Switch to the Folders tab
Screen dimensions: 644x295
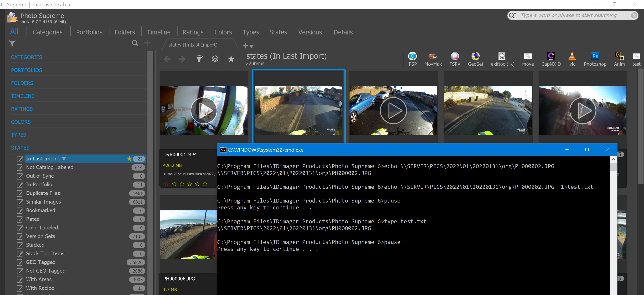coord(125,32)
